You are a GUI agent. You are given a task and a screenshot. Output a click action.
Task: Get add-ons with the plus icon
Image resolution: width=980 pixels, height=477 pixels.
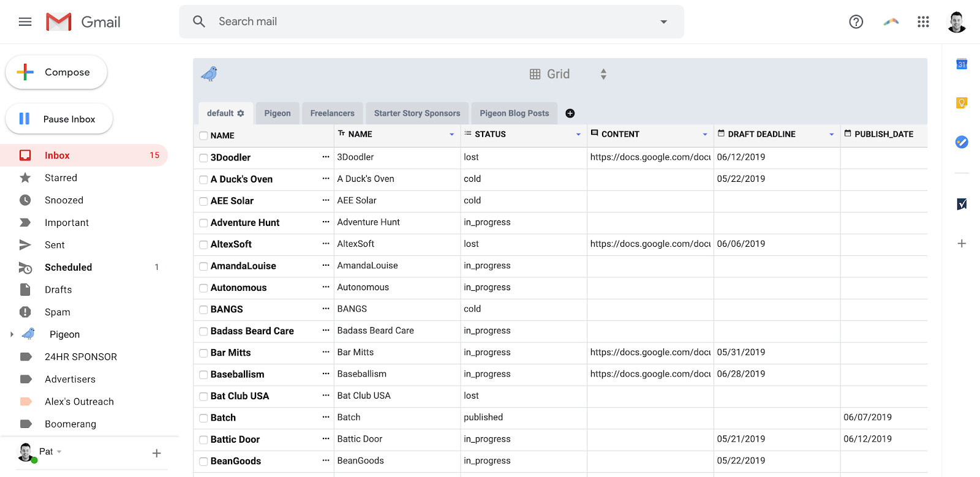962,243
